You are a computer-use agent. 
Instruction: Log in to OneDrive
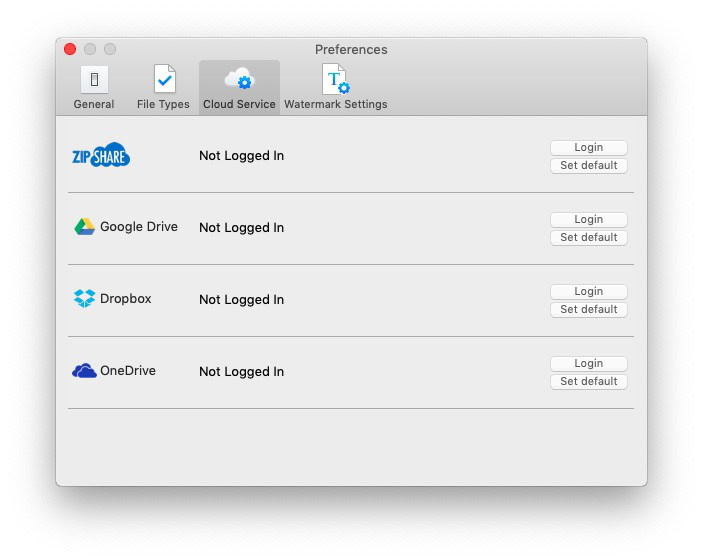click(x=589, y=364)
